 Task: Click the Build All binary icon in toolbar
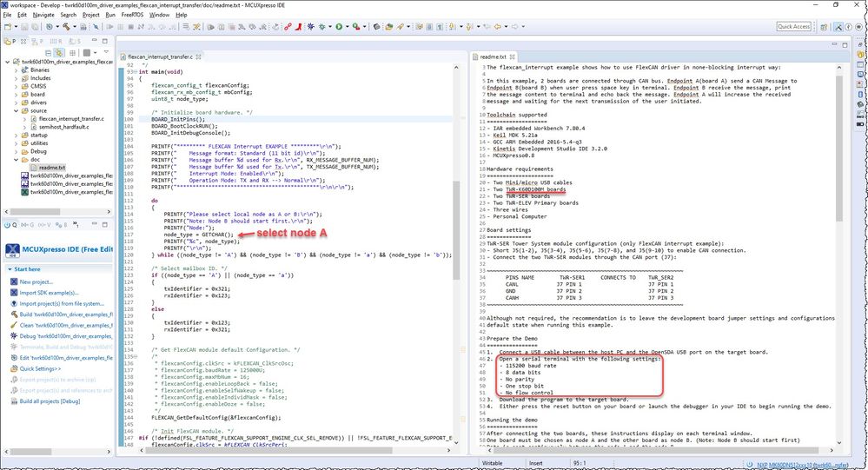point(83,27)
